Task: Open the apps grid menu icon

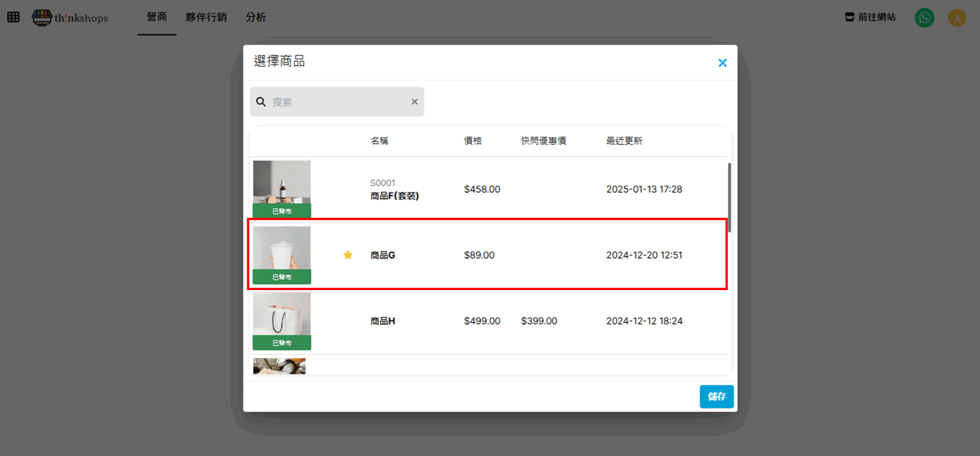Action: click(13, 17)
